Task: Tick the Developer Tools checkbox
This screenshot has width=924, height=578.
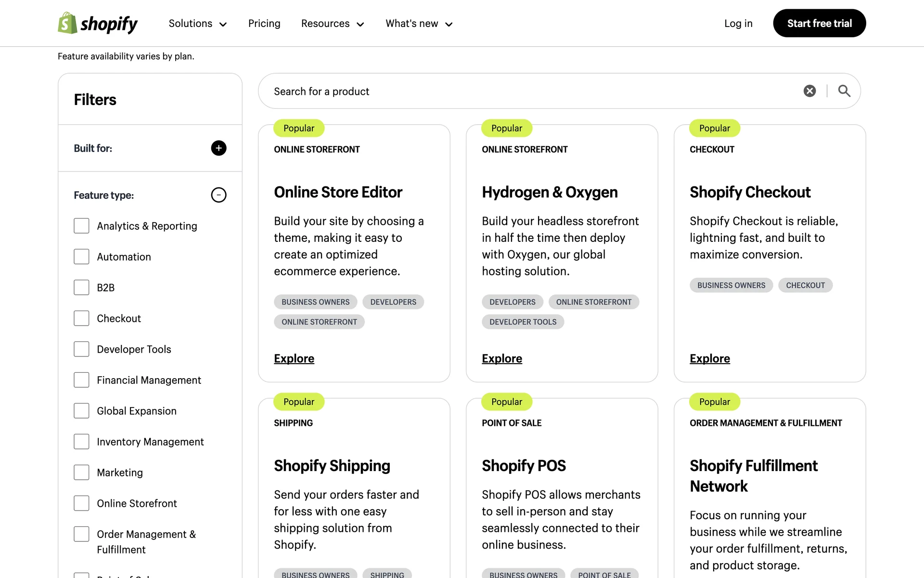Action: click(x=81, y=349)
